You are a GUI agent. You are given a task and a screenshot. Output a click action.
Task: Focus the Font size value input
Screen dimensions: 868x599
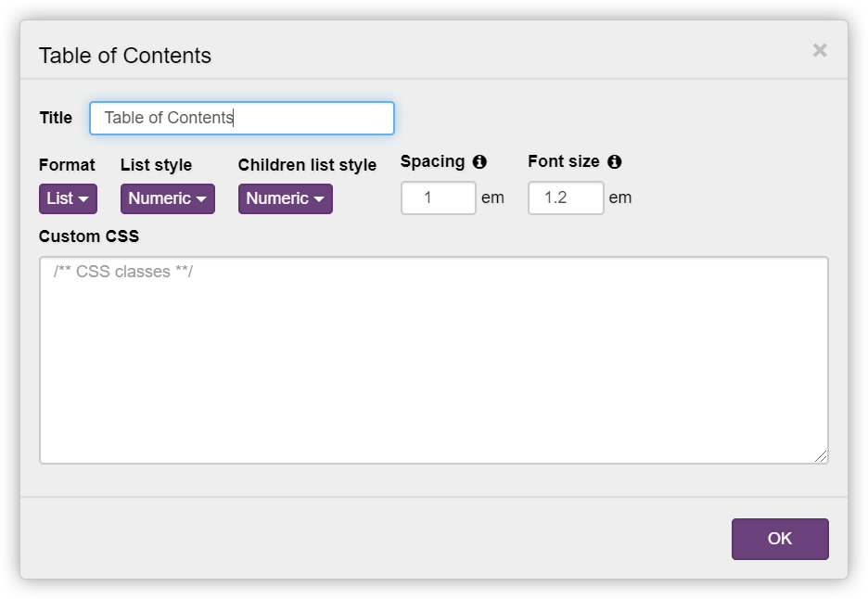(x=566, y=198)
